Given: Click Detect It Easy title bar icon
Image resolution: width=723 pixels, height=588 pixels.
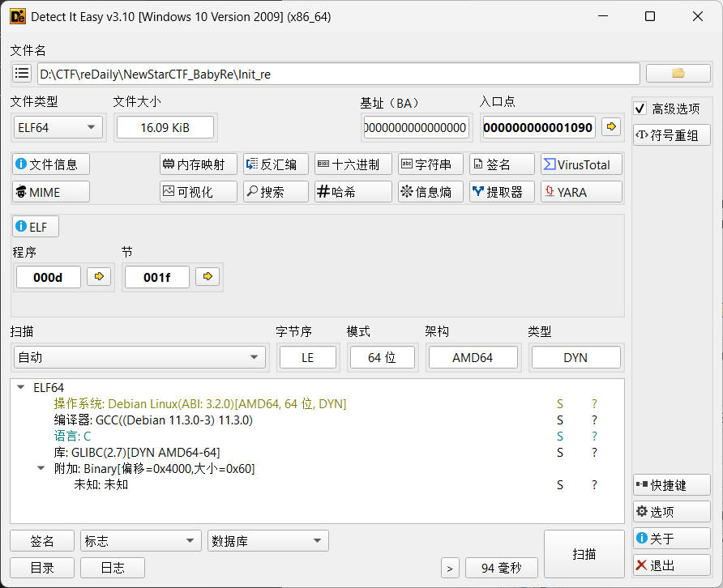Looking at the screenshot, I should point(18,16).
